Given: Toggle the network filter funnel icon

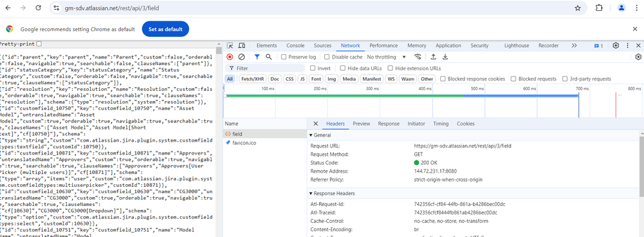Looking at the screenshot, I should coord(257,57).
